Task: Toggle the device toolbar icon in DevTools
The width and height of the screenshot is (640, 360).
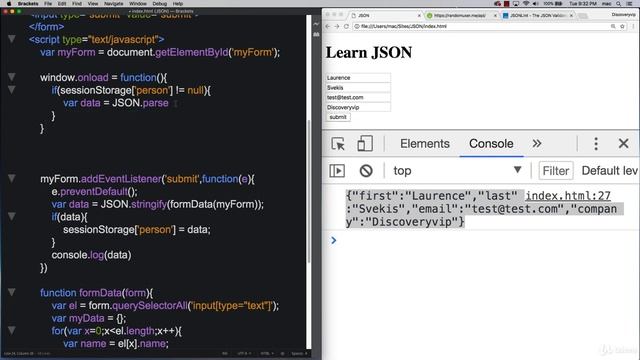Action: [x=364, y=144]
